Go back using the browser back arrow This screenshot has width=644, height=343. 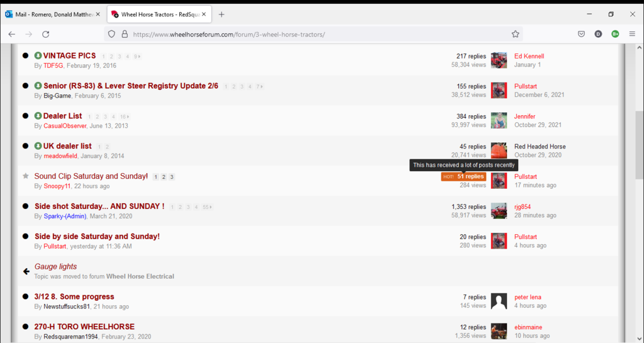point(11,34)
